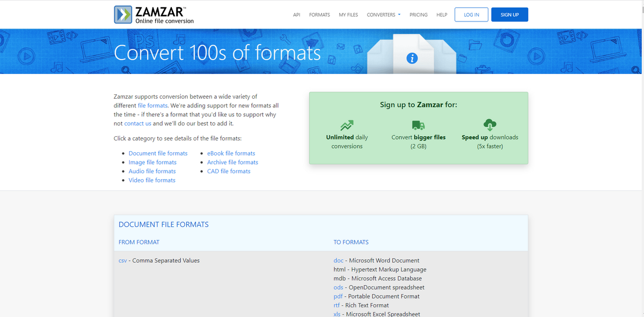The width and height of the screenshot is (644, 317).
Task: Open My Files in the navigation
Action: click(x=348, y=15)
